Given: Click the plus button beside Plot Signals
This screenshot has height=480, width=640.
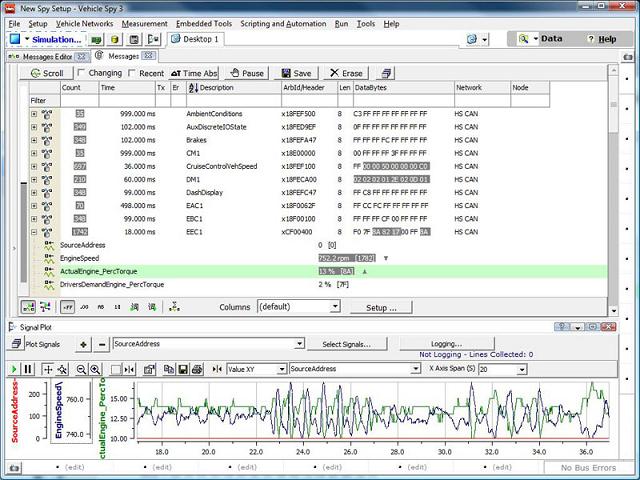Looking at the screenshot, I should click(82, 344).
